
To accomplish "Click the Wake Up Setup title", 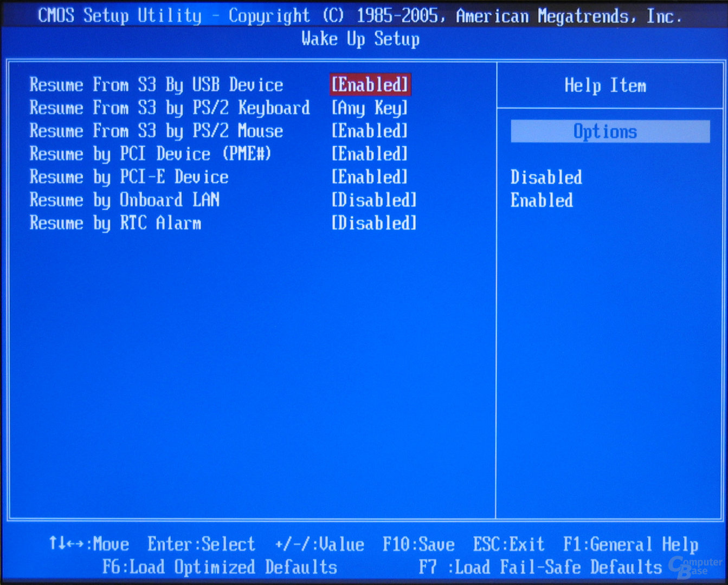I will coord(360,39).
